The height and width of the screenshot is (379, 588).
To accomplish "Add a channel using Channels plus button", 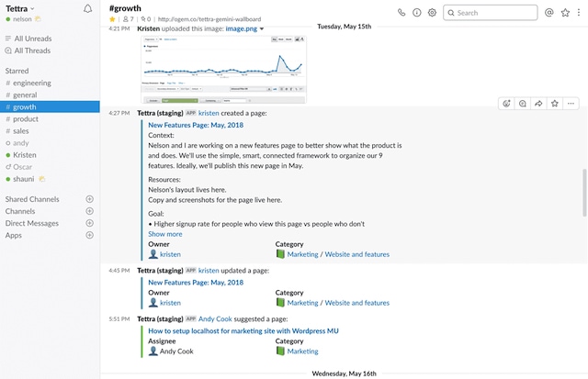I will coord(89,211).
